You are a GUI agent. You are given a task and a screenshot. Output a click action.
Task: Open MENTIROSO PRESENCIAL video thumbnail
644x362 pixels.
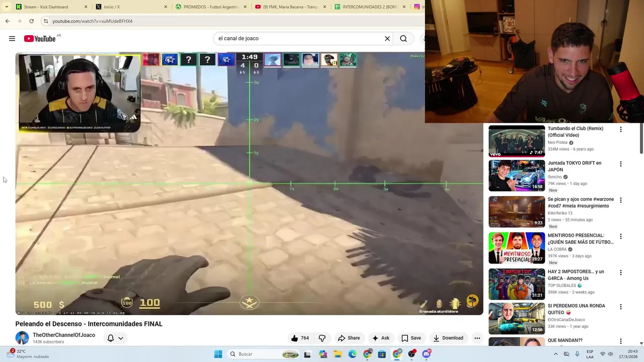click(x=516, y=248)
